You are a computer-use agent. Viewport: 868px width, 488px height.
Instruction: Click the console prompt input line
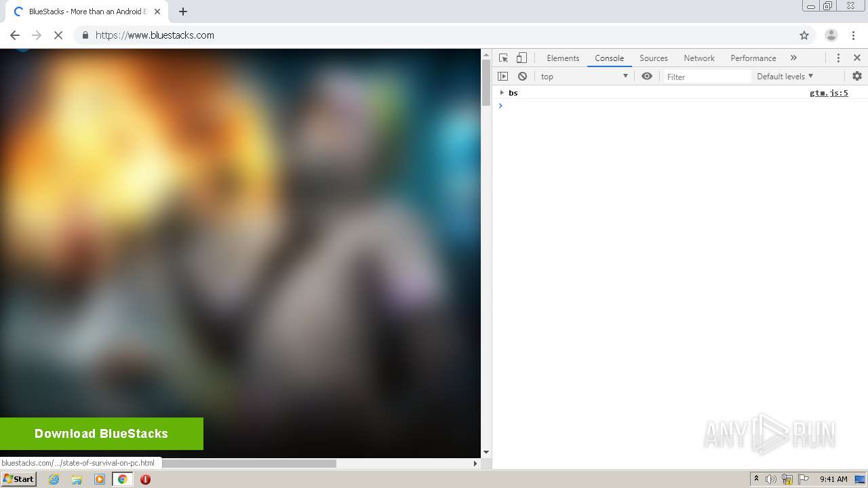tap(680, 106)
